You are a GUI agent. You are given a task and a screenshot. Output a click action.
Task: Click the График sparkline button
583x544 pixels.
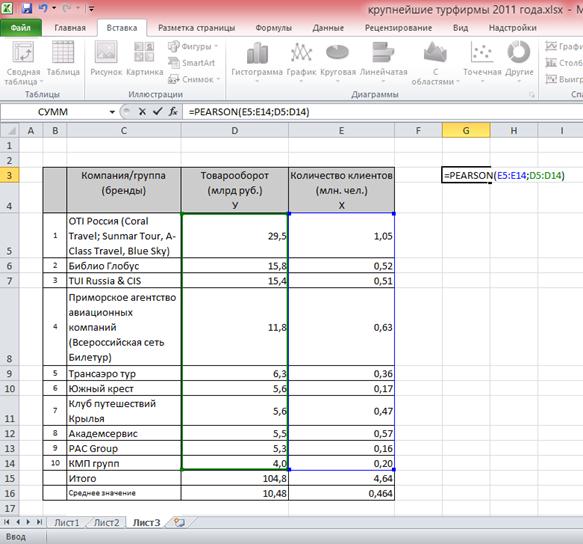tap(564, 46)
